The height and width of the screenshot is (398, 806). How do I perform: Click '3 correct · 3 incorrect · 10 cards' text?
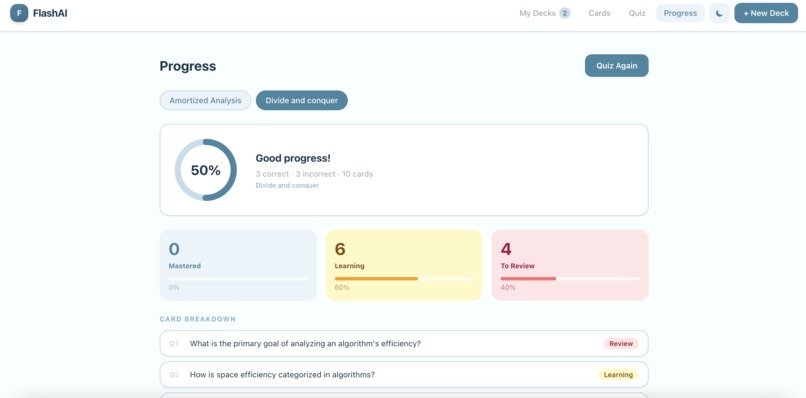pyautogui.click(x=314, y=174)
